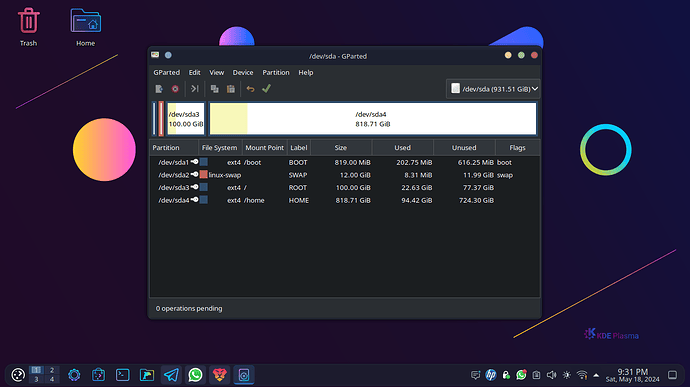690x387 pixels.
Task: Click the GParted window menu icon in titlebar
Action: [155, 55]
